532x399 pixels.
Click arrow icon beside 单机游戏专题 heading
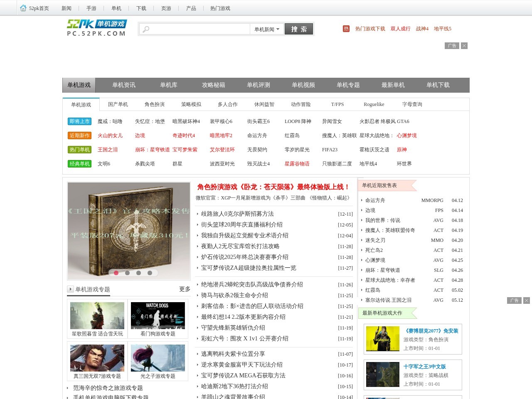coord(70,289)
